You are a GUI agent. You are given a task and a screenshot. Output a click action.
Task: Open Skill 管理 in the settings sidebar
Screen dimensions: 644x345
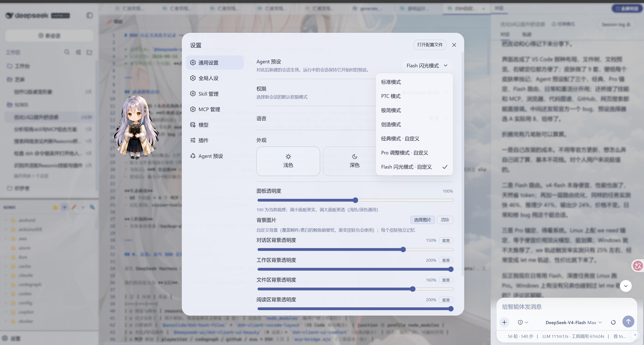pyautogui.click(x=215, y=94)
